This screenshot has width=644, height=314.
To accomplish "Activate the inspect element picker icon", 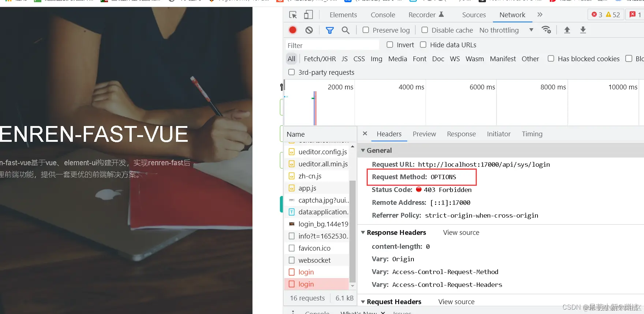I will tap(293, 15).
